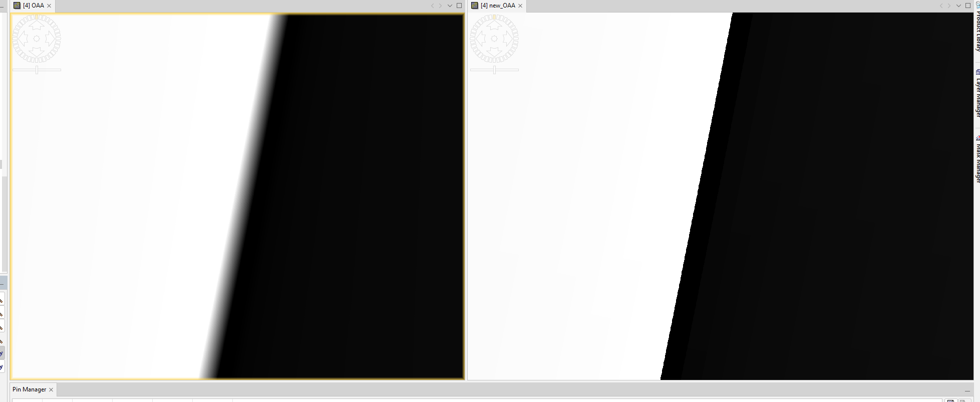Pan left using new_OAA navigation wheel arrow
The height and width of the screenshot is (402, 980).
click(481, 39)
